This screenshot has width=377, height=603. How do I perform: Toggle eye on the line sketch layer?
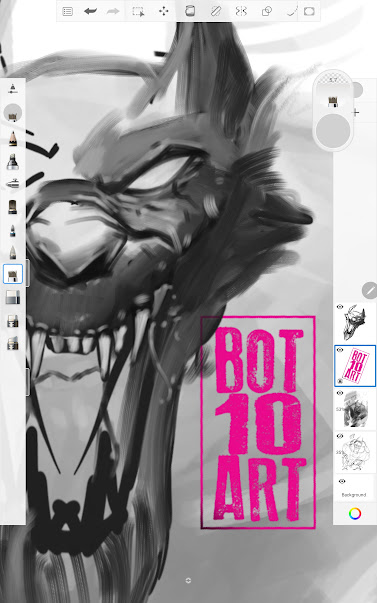click(x=340, y=436)
